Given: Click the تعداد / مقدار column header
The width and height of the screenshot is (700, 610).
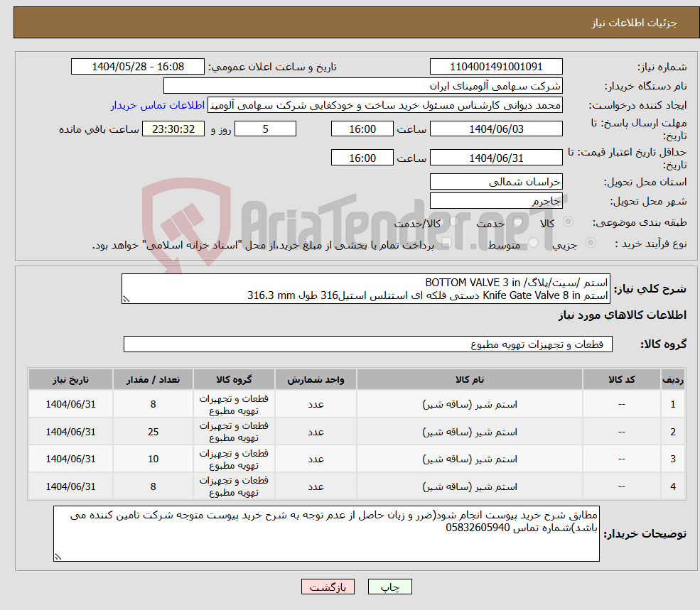Looking at the screenshot, I should tap(153, 380).
